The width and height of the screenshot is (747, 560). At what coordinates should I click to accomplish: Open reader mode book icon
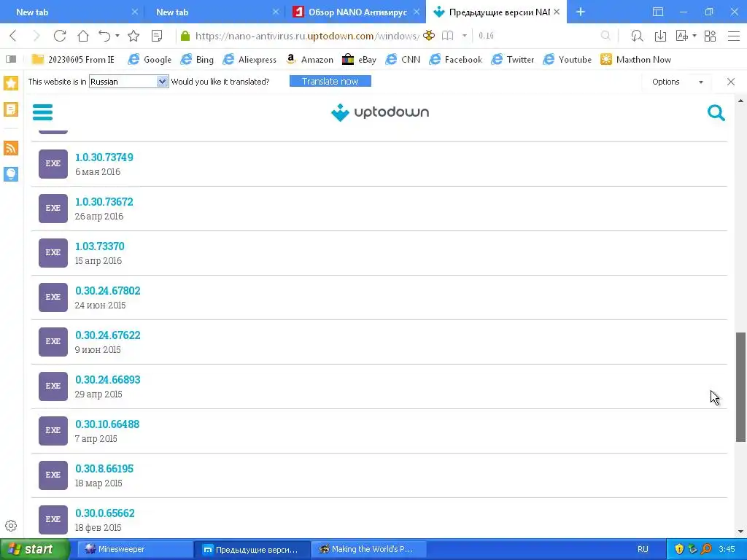(x=447, y=36)
